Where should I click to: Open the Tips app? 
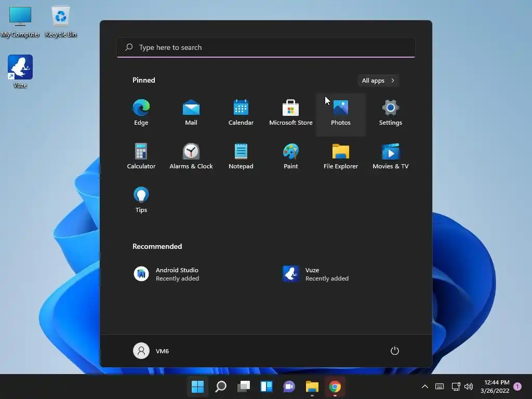141,200
